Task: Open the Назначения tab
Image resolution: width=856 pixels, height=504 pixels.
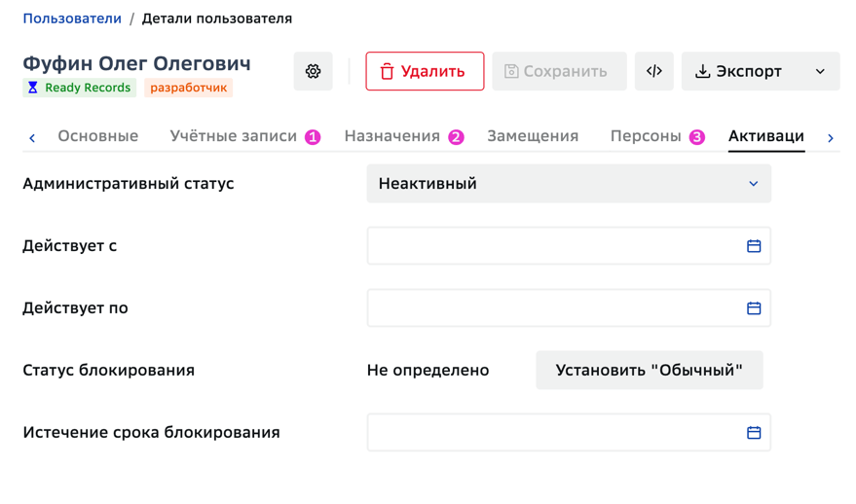Action: click(x=392, y=136)
